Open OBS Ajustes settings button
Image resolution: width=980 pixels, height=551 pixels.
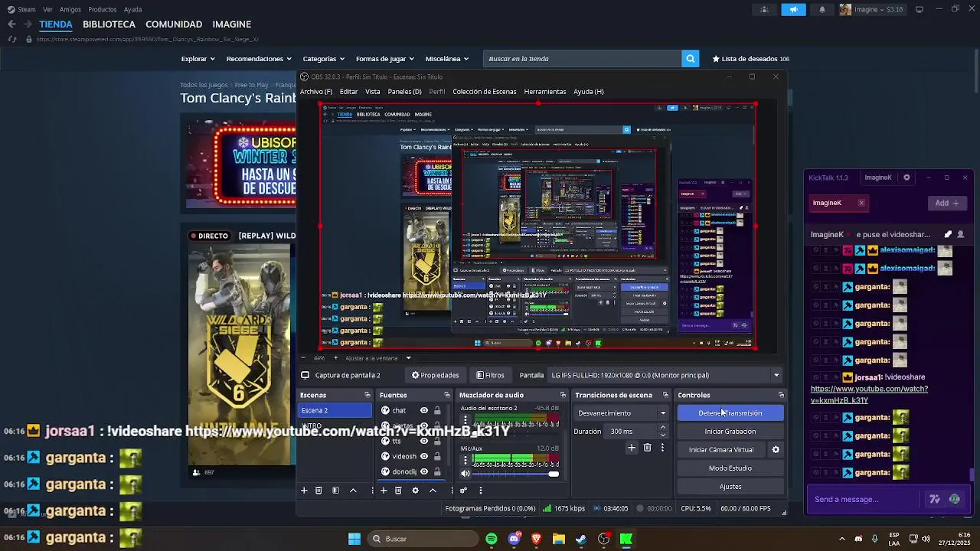730,487
